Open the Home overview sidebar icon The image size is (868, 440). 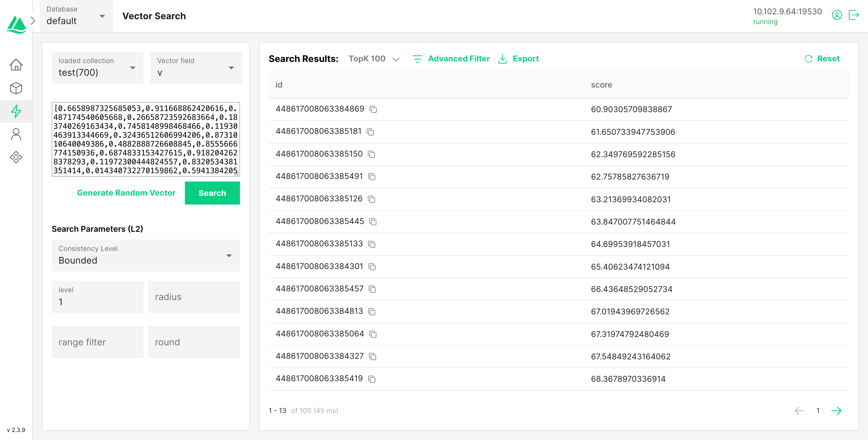[16, 65]
